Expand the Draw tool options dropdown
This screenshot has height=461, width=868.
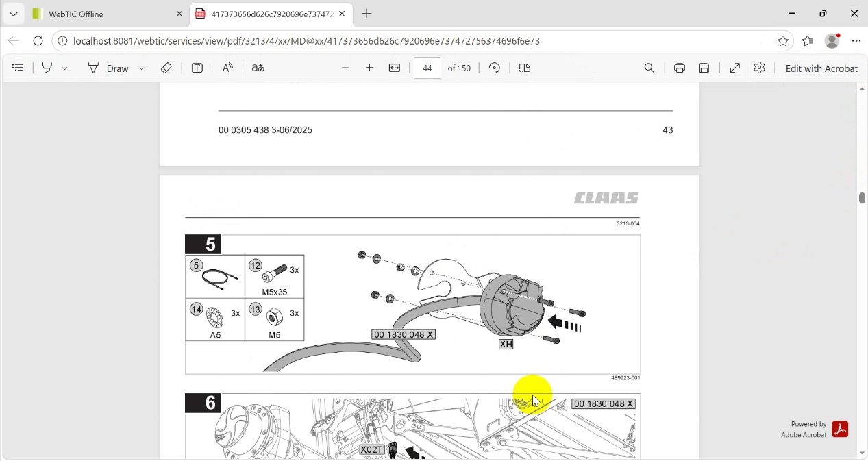click(142, 68)
